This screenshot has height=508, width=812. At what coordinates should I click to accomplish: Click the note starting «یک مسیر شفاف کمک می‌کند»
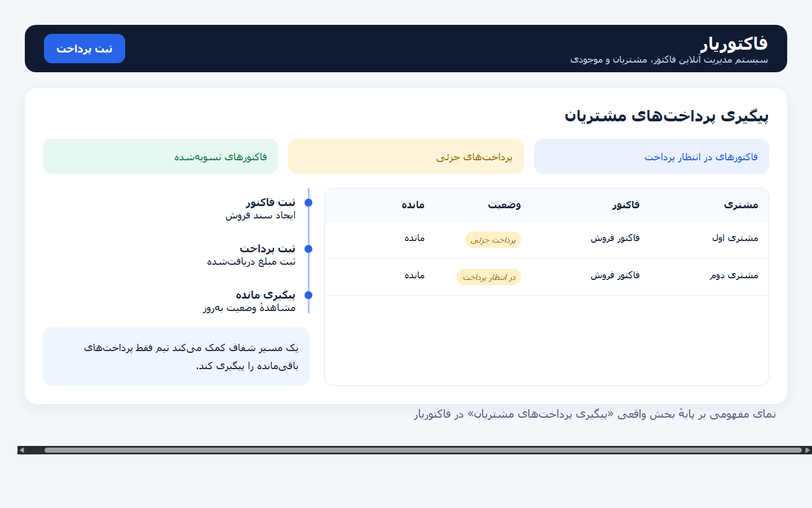click(176, 357)
